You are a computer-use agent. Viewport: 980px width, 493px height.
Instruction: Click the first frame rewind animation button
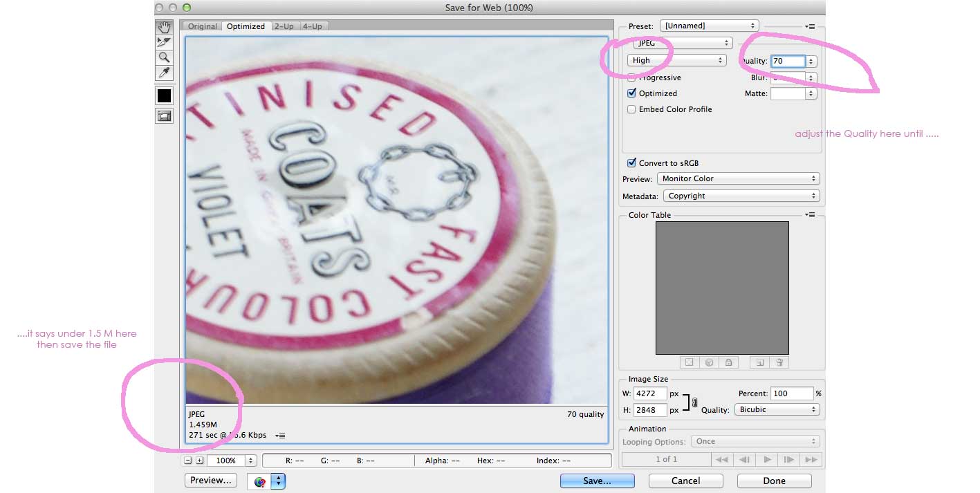(722, 459)
